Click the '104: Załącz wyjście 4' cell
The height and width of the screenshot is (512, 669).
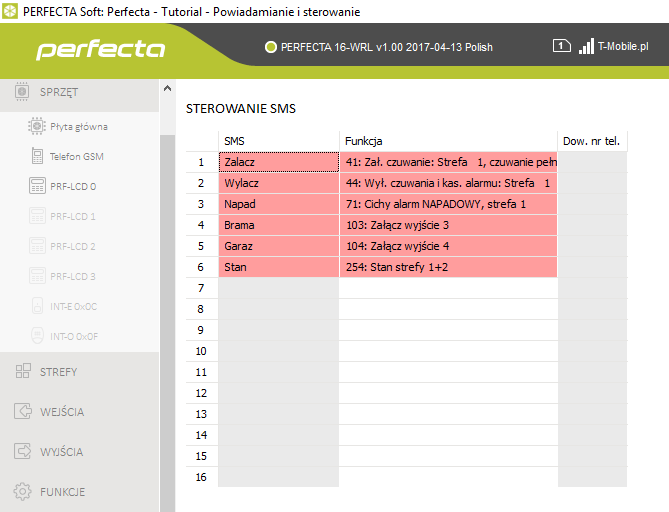point(448,246)
